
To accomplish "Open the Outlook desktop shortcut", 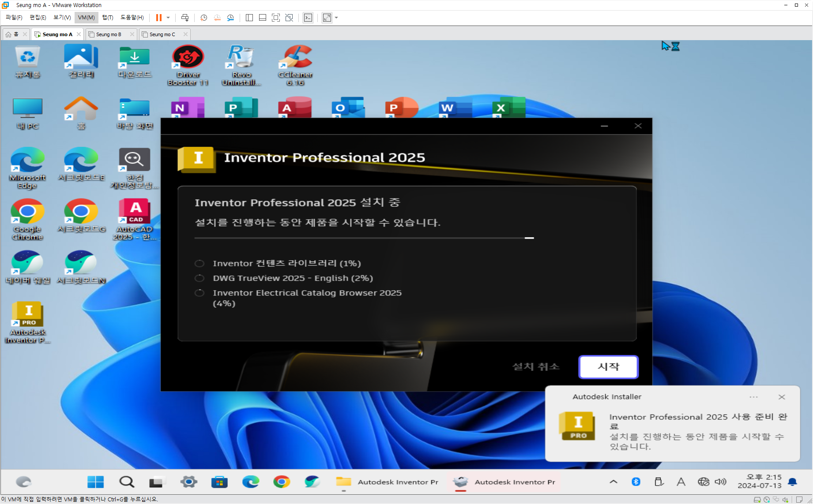I will (x=348, y=108).
